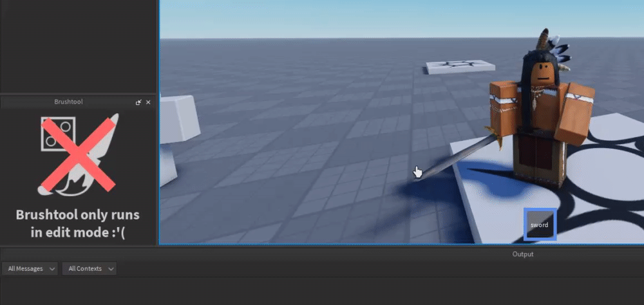The width and height of the screenshot is (644, 305).
Task: Close the Brushtool panel
Action: coord(148,102)
